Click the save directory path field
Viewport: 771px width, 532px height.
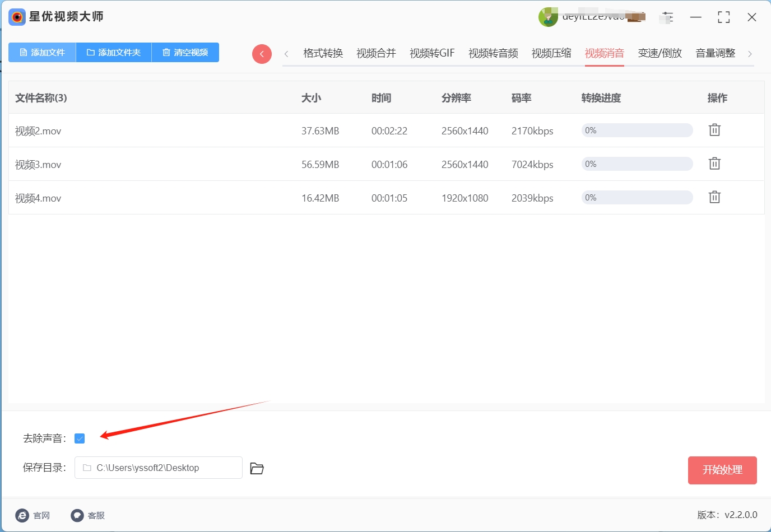tap(159, 468)
